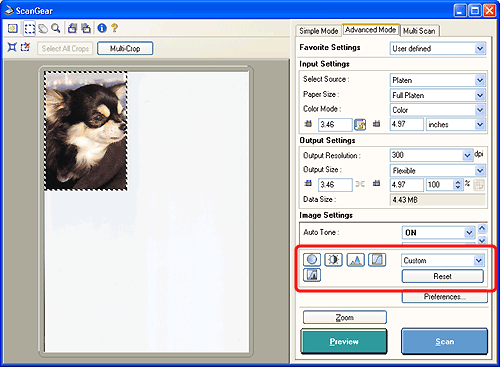Click the Output Resolution label

click(332, 155)
